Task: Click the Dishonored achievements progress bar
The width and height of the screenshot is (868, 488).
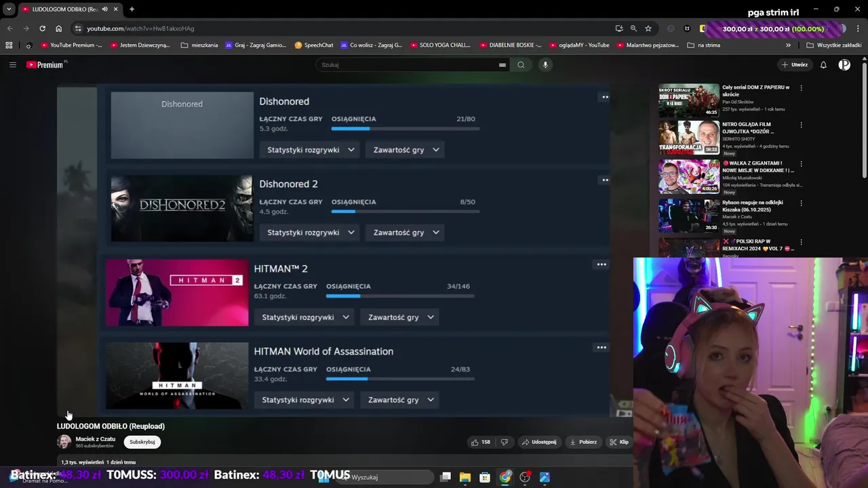Action: click(x=406, y=129)
